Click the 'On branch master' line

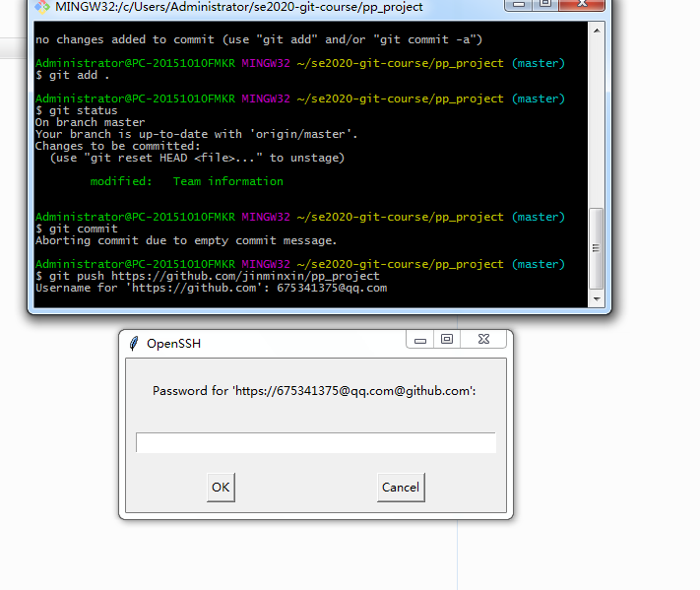[91, 122]
